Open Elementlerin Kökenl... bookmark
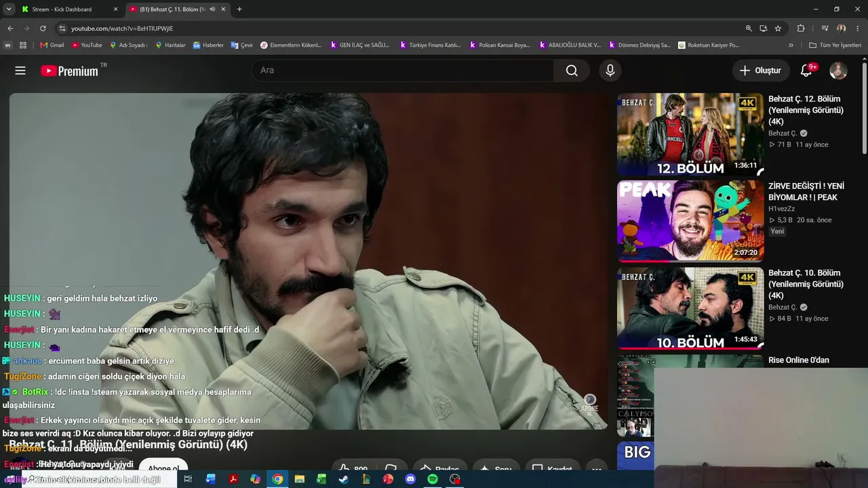This screenshot has width=868, height=488. pos(291,45)
